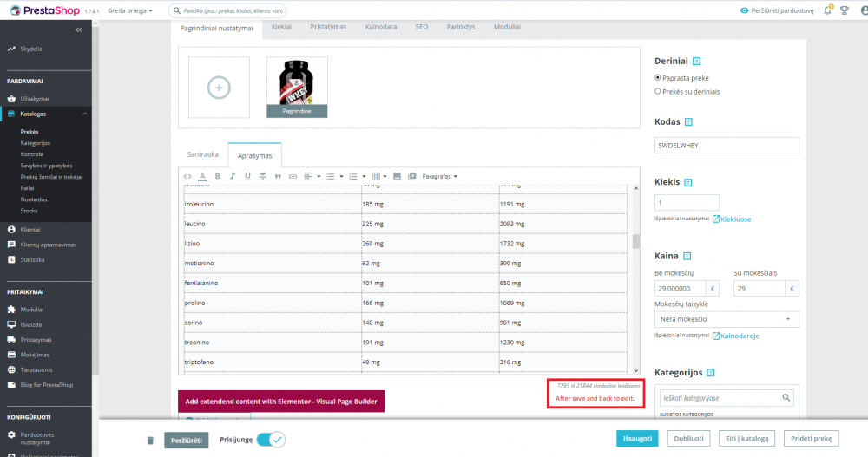This screenshot has width=868, height=457.
Task: Click the category search magnifier icon
Action: [x=786, y=398]
